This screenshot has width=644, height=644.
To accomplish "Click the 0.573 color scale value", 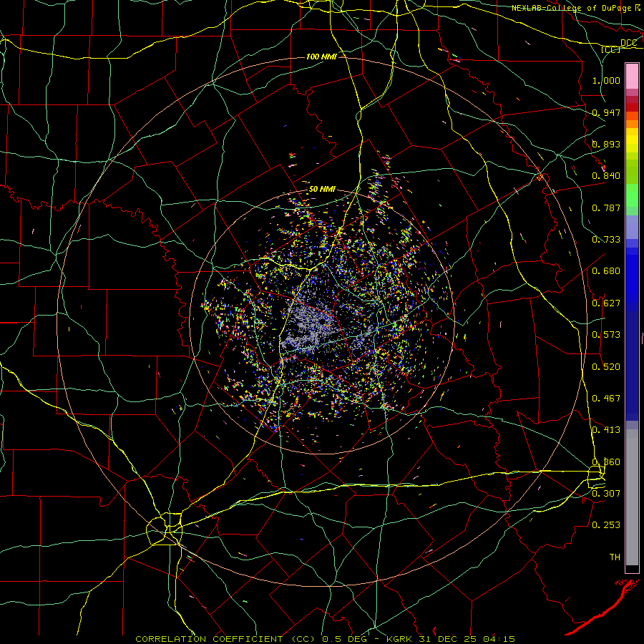I will (606, 335).
